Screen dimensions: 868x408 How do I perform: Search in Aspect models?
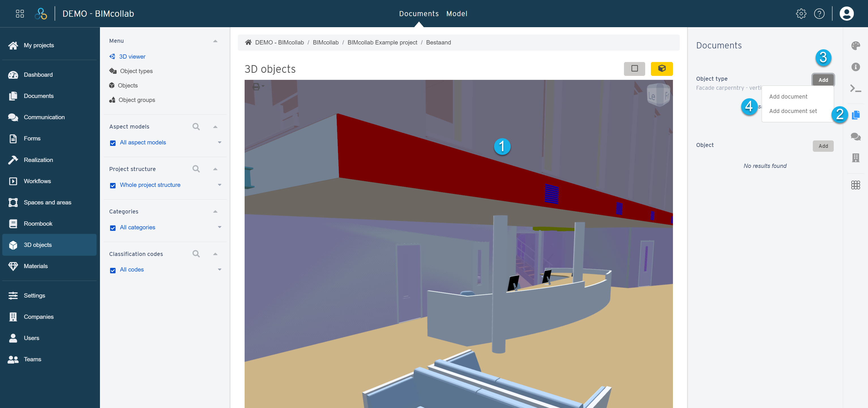(x=196, y=127)
